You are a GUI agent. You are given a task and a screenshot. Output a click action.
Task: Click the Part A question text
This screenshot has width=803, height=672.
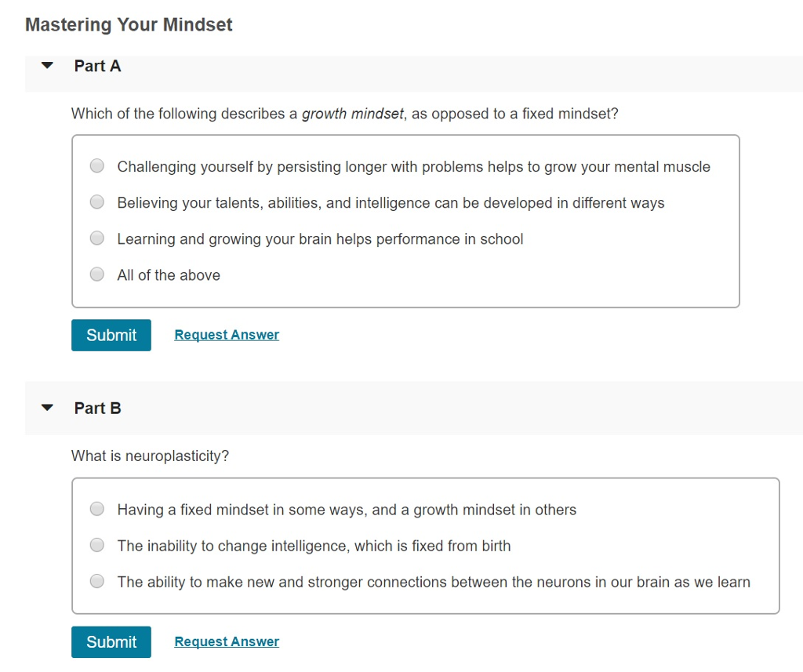click(345, 114)
